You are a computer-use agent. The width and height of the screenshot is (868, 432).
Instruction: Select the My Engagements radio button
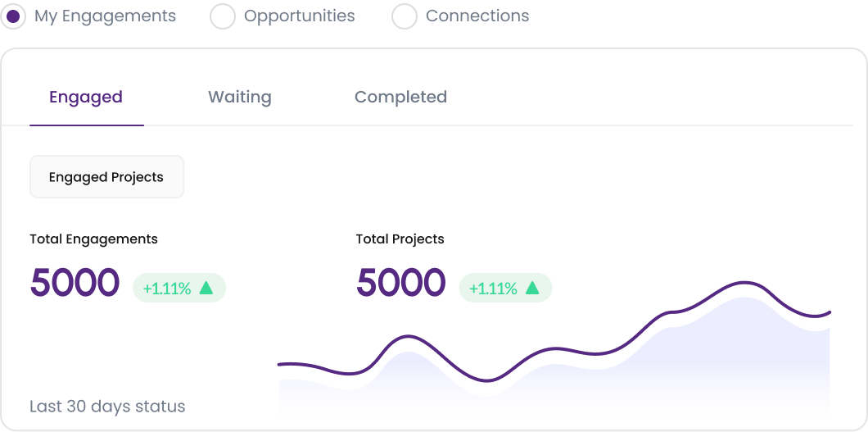pyautogui.click(x=14, y=16)
